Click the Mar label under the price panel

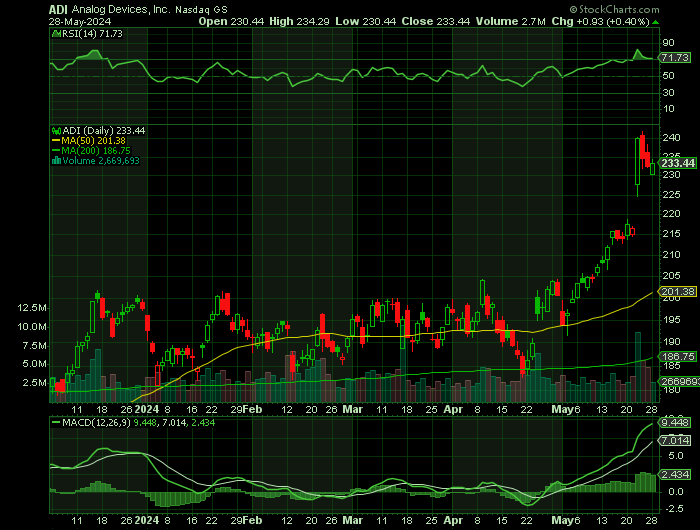coord(353,409)
